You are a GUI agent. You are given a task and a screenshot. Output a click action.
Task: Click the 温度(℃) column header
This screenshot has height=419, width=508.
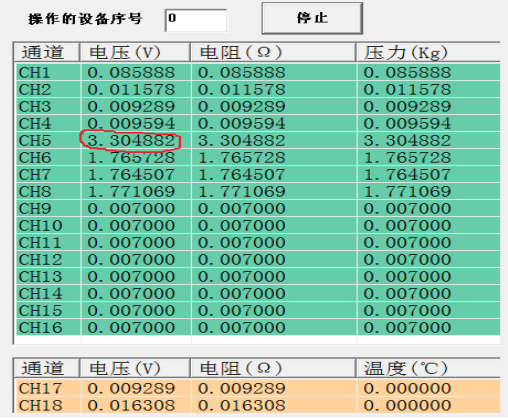pyautogui.click(x=428, y=368)
